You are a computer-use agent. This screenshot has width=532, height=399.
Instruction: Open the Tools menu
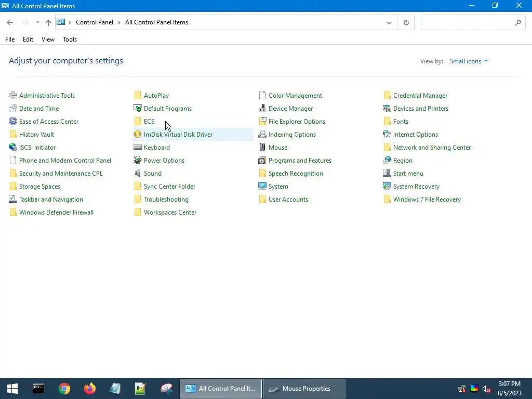(70, 39)
